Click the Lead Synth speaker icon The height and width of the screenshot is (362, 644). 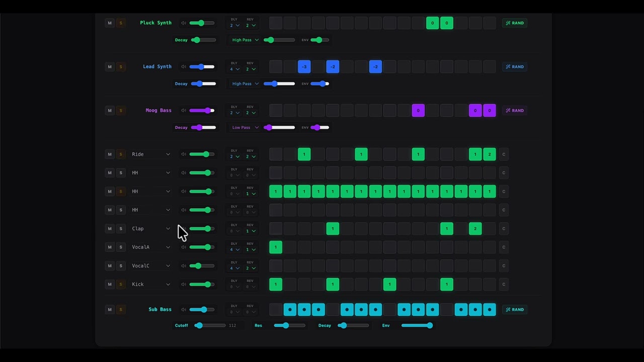click(184, 67)
